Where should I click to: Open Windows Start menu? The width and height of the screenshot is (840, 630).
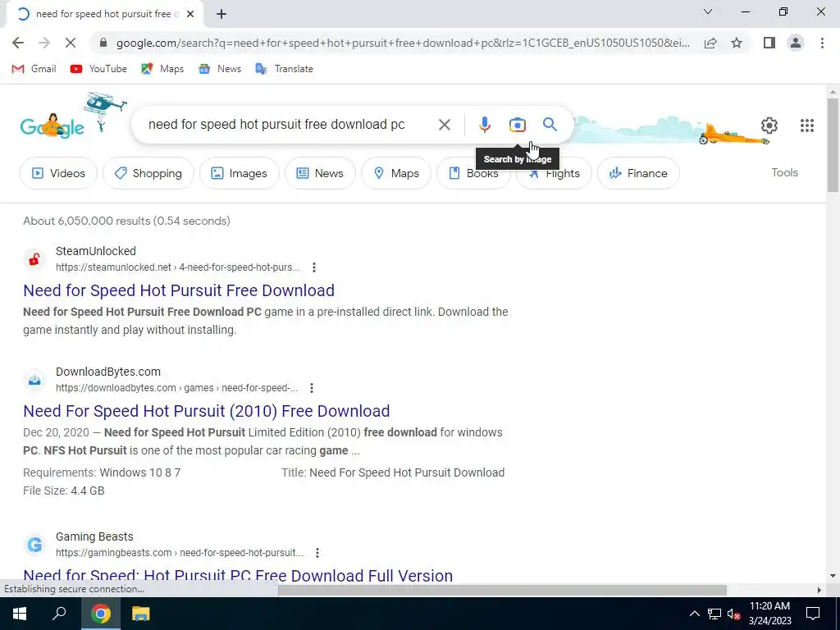pyautogui.click(x=20, y=614)
